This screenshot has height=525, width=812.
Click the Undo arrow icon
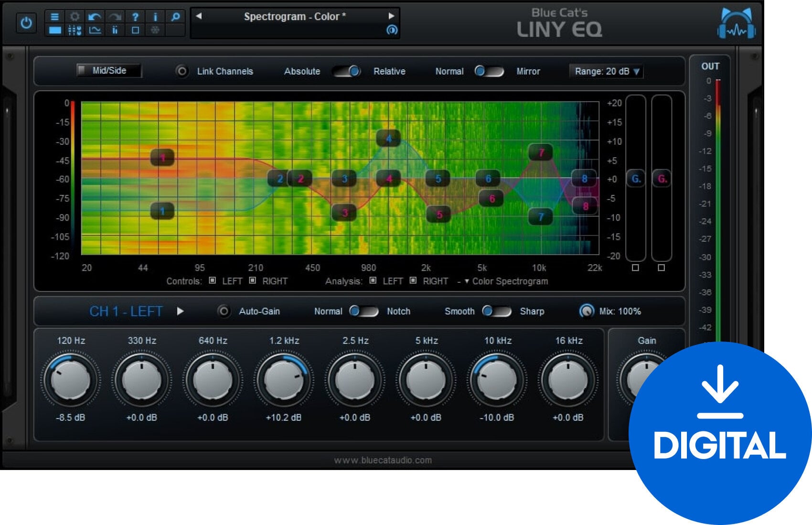[x=95, y=17]
